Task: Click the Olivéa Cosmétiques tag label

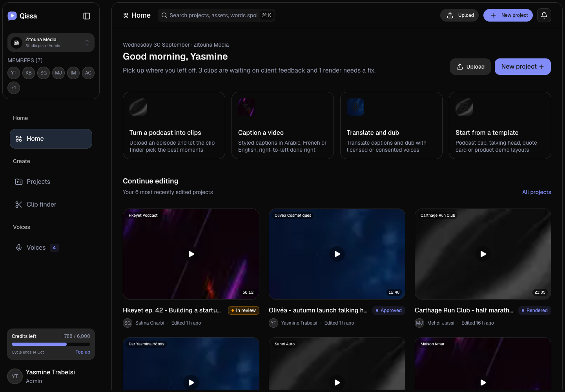Action: pyautogui.click(x=293, y=216)
